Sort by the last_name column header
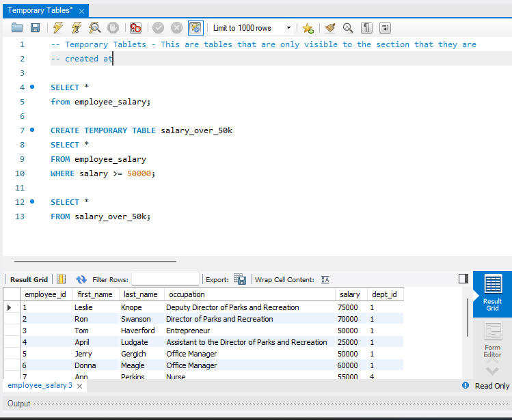The image size is (512, 420). coord(141,294)
